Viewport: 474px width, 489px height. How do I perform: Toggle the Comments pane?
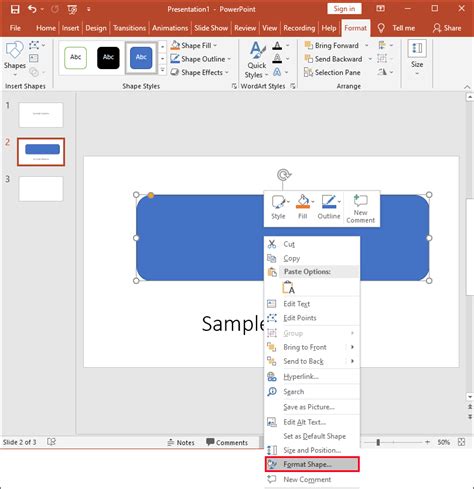click(227, 443)
